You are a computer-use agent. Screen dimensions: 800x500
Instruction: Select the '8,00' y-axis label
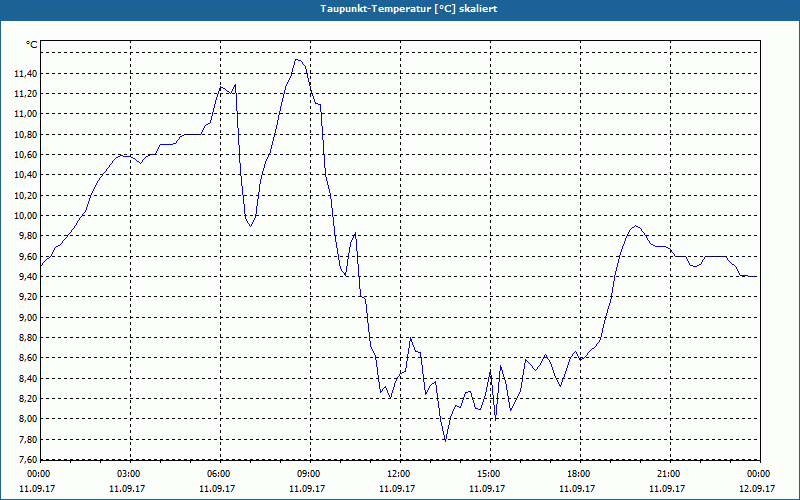click(x=28, y=419)
